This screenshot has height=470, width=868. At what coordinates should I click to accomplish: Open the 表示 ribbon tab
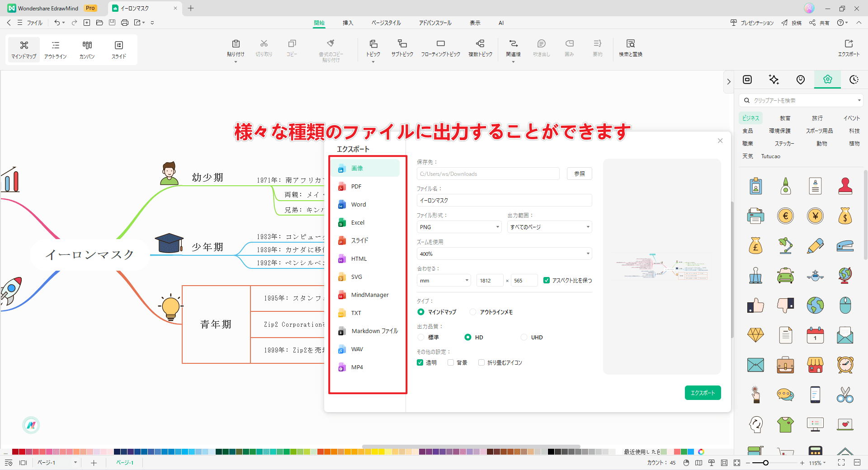point(475,23)
